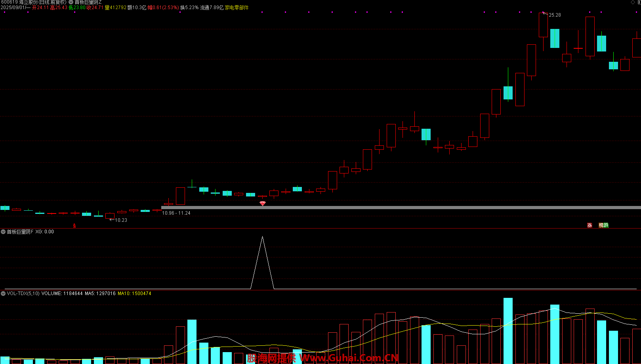Click the low price 低23.80
The width and height of the screenshot is (641, 364).
(77, 8)
